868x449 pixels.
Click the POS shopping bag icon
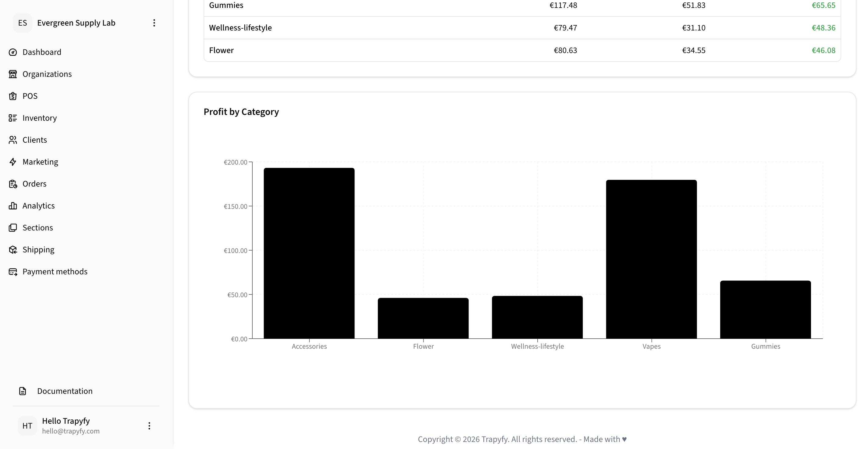tap(13, 96)
